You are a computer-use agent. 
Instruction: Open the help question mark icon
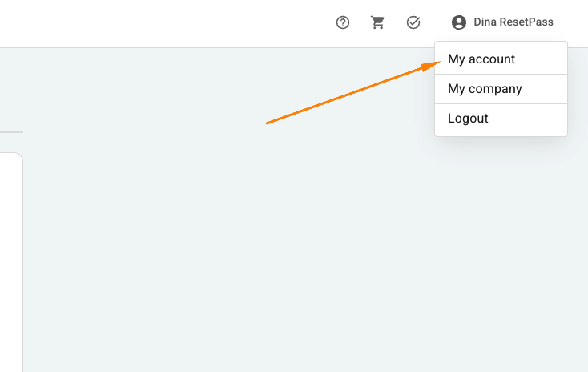[x=343, y=22]
